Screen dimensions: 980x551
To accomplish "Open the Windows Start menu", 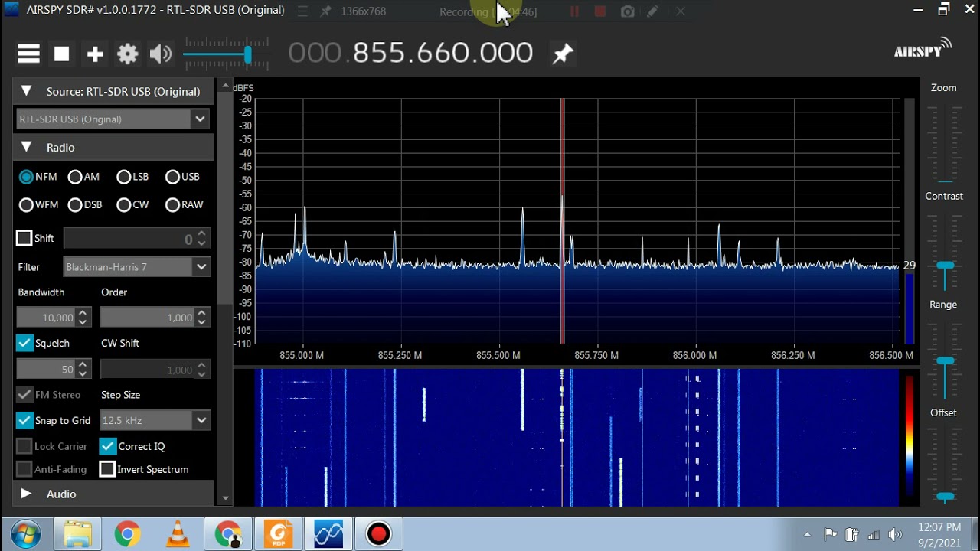I will click(26, 533).
